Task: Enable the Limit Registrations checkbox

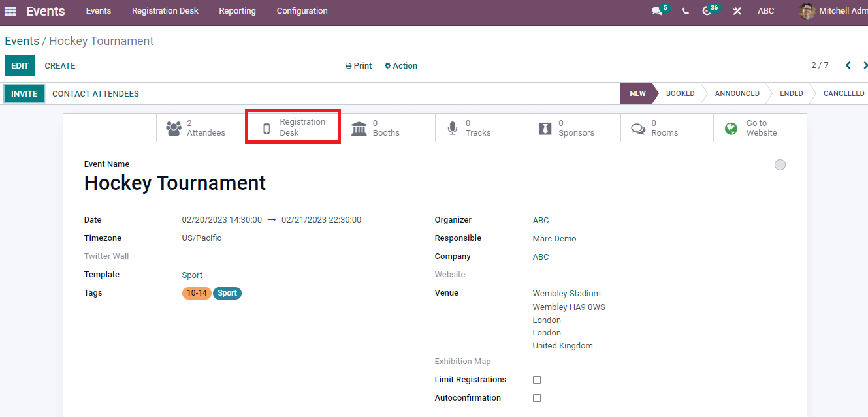Action: pos(537,380)
